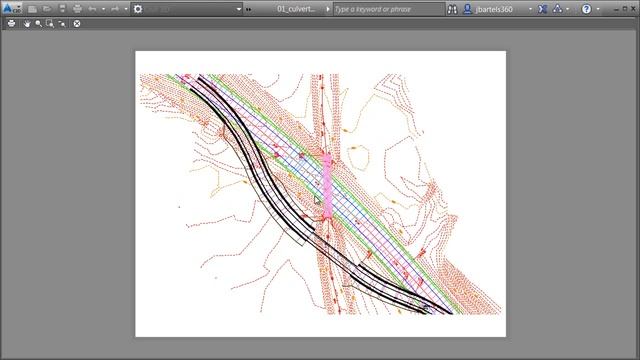Click the Autodesk Exchange Apps X icon
This screenshot has width=640, height=360.
(542, 9)
